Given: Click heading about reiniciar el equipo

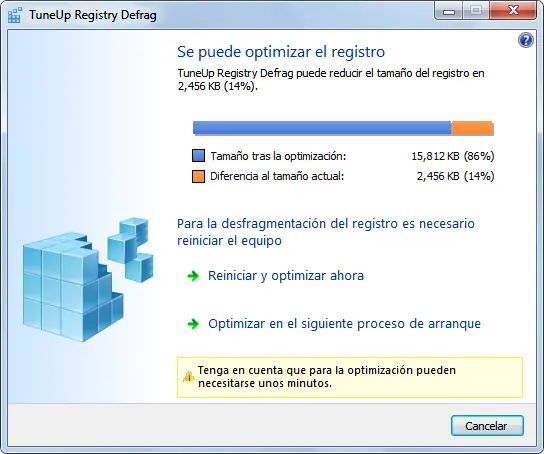Looking at the screenshot, I should [x=325, y=232].
